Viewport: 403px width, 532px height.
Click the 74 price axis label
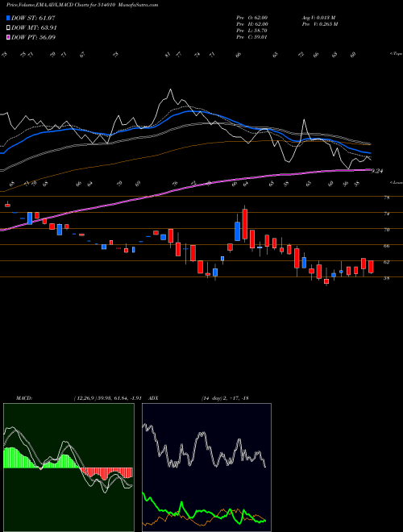pyautogui.click(x=386, y=214)
